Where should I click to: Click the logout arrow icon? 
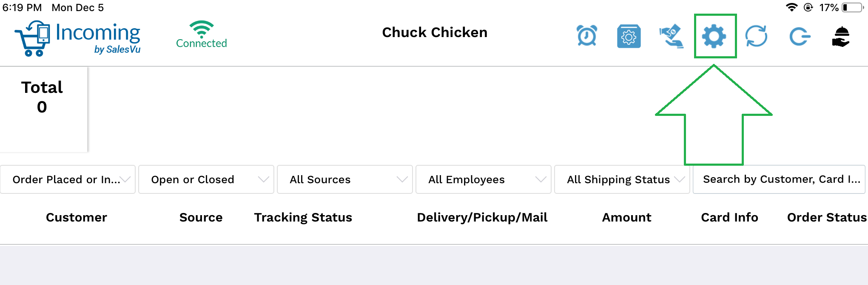pyautogui.click(x=800, y=36)
